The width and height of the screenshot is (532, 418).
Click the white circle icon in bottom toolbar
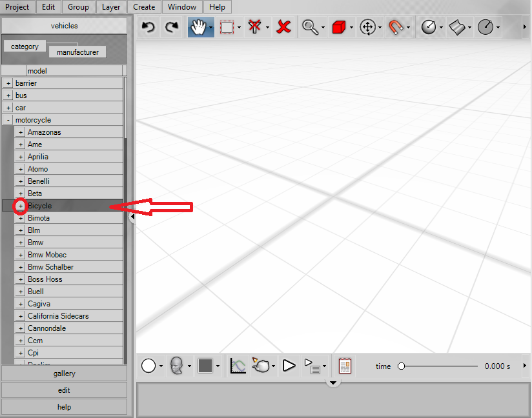(148, 366)
